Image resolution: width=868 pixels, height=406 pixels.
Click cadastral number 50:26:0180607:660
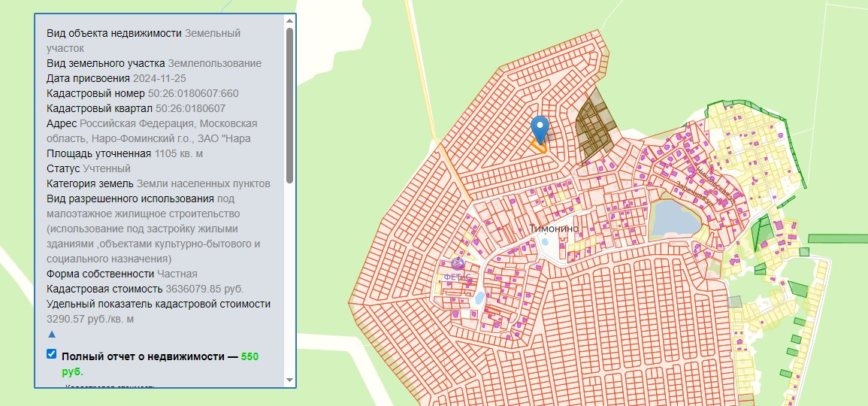point(193,93)
